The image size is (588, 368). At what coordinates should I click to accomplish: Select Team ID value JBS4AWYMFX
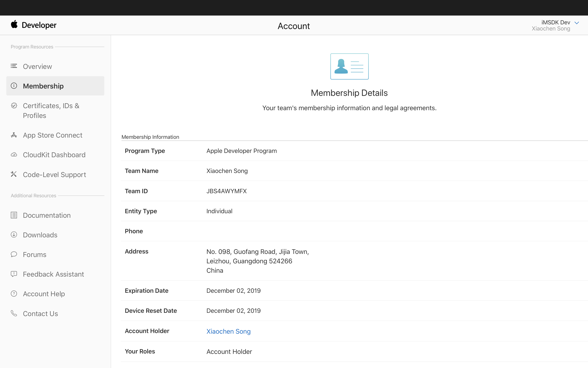click(x=226, y=191)
